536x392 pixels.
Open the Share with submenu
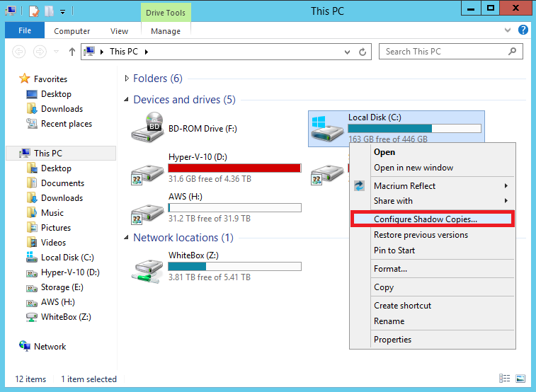(433, 201)
